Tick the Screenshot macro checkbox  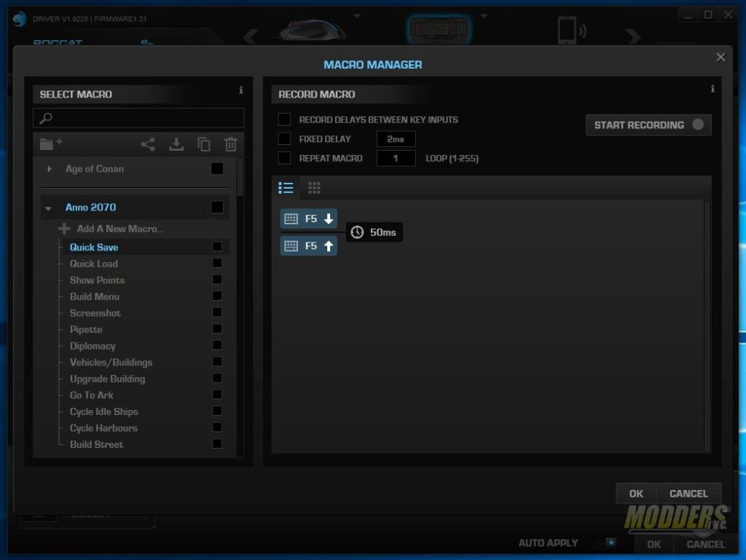point(217,312)
